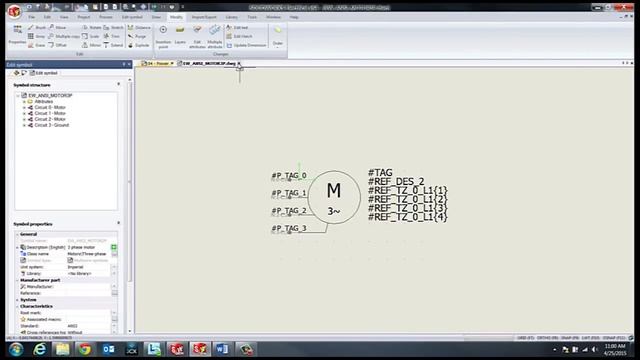Collapse the EW_ANSI_MOTOR3P tree root
Screen dimensions: 640x360
[18, 96]
